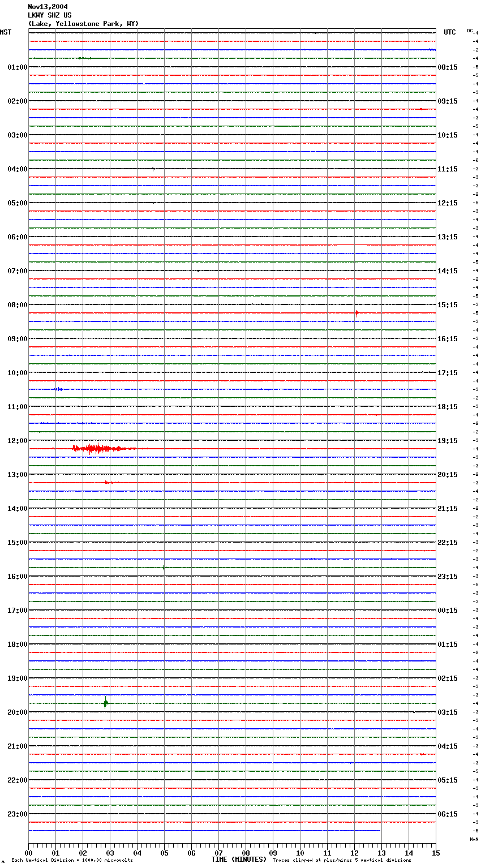This screenshot has width=481, height=868.
Task: Click the 22:00 MST time label
Action: point(17,780)
